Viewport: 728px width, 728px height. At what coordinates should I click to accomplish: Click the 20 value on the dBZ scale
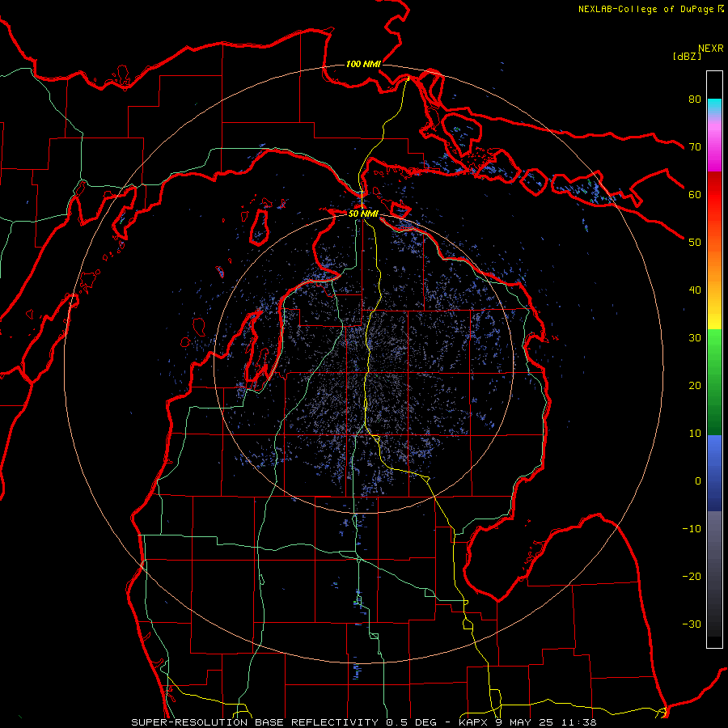coord(695,385)
